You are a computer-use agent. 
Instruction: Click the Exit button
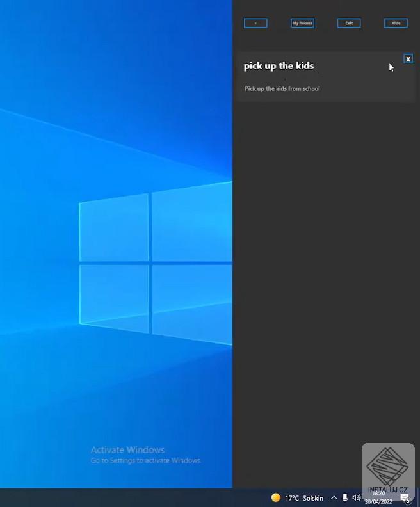349,23
